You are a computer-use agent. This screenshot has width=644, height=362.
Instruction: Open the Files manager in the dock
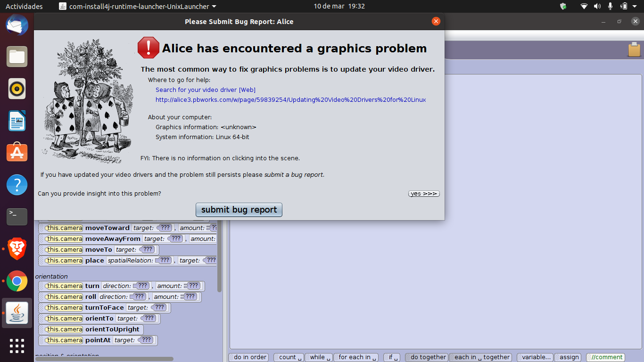[x=17, y=57]
